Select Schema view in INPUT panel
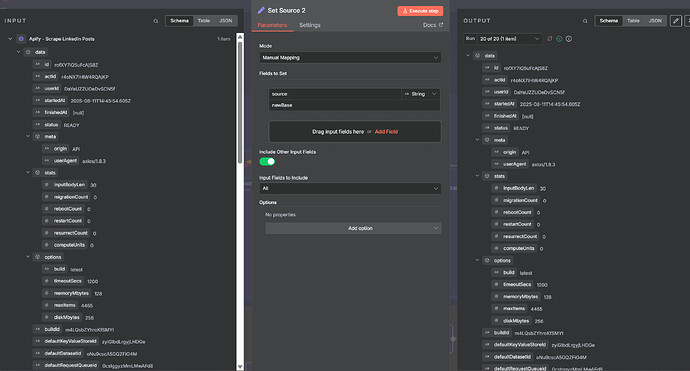Image resolution: width=690 pixels, height=371 pixels. [180, 21]
